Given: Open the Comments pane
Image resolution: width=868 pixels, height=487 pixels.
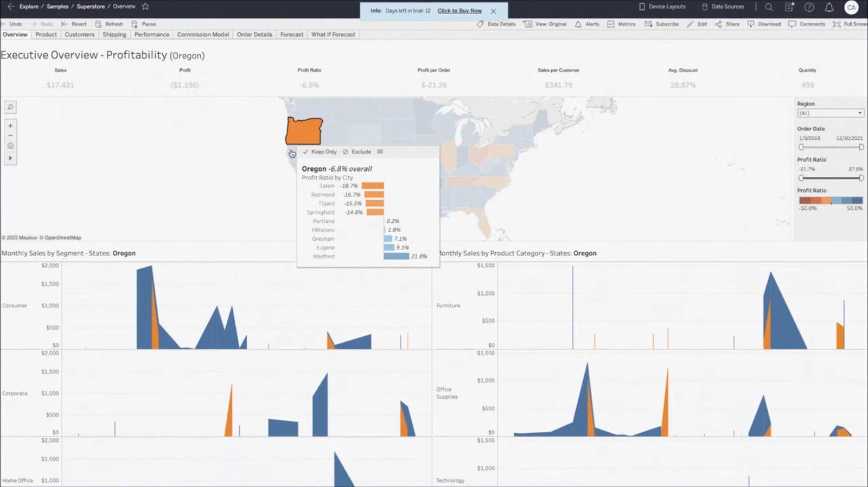Looking at the screenshot, I should pyautogui.click(x=807, y=24).
